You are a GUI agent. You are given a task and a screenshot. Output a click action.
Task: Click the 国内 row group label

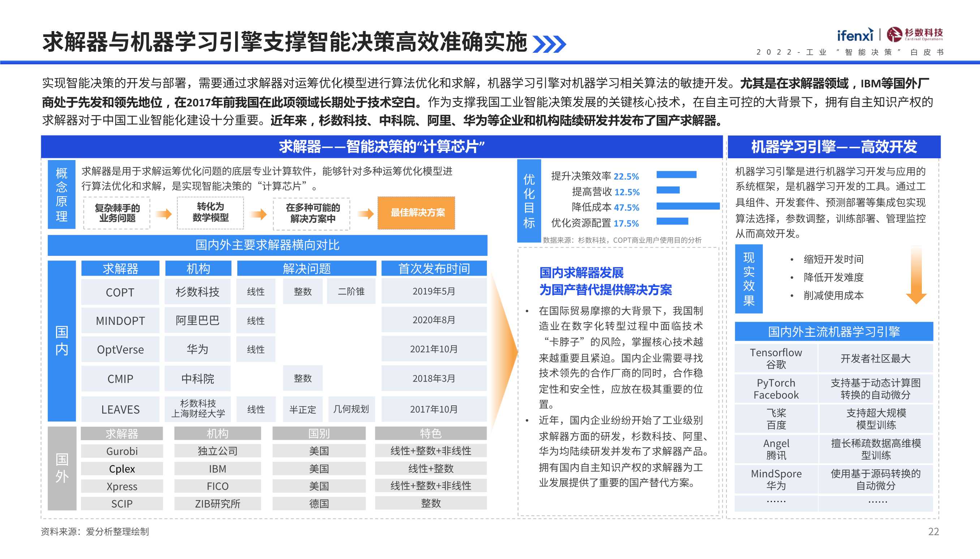coord(61,341)
